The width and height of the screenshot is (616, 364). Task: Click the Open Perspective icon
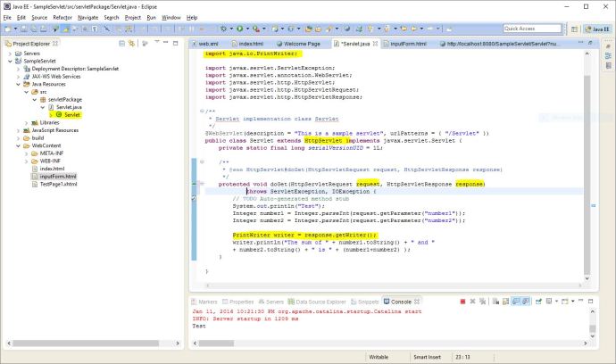click(x=574, y=29)
